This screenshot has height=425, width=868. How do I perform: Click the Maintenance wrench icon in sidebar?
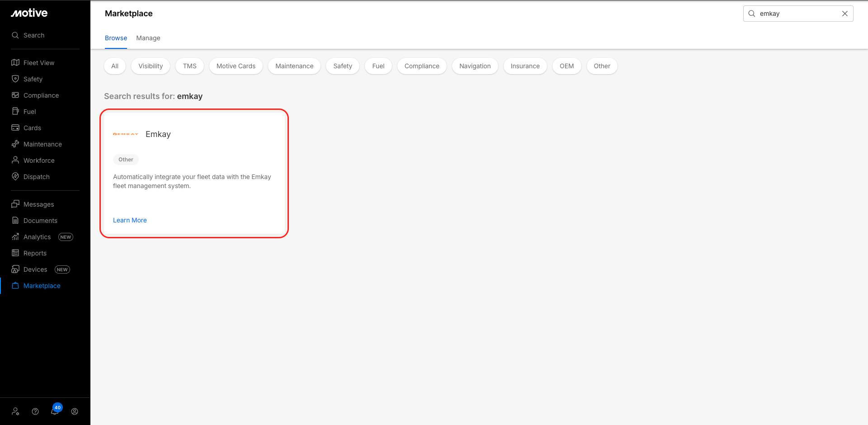pos(15,144)
